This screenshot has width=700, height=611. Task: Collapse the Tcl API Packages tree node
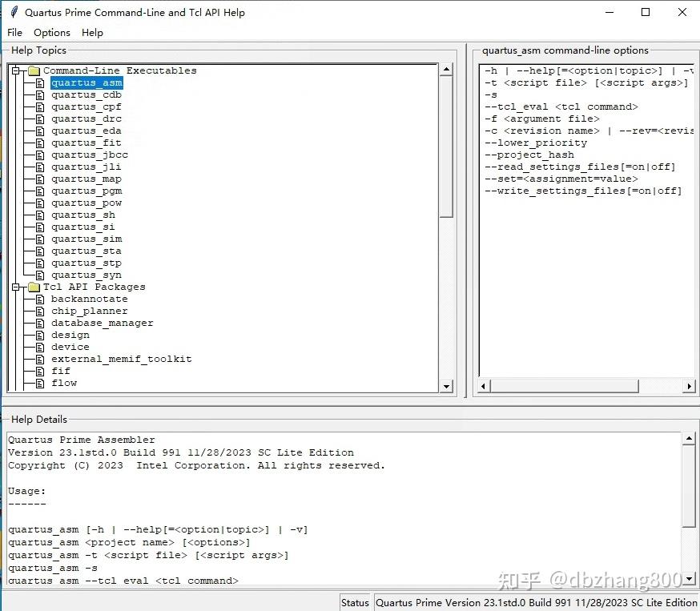click(x=14, y=286)
